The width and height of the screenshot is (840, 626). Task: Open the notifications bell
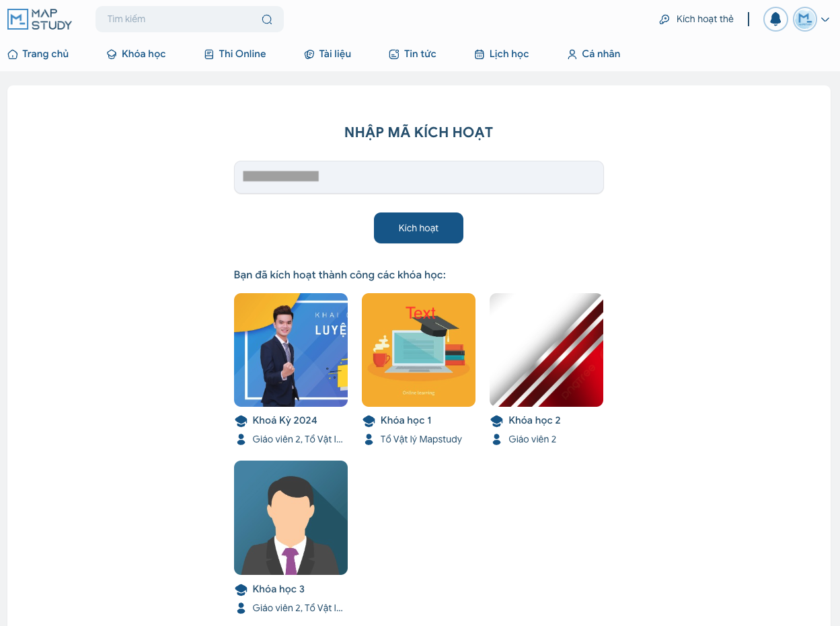(775, 19)
